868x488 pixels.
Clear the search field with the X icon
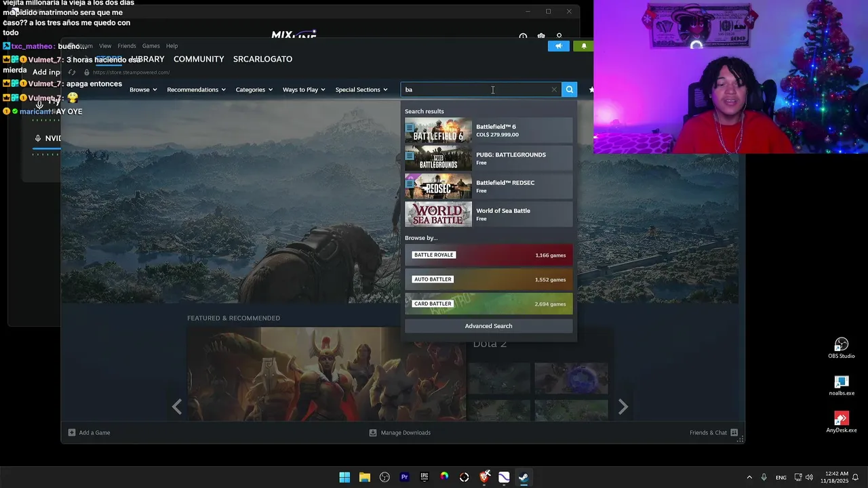554,89
